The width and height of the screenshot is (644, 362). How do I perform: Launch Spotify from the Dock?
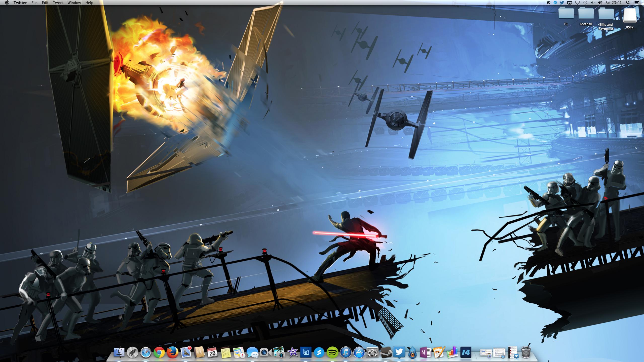pos(332,352)
